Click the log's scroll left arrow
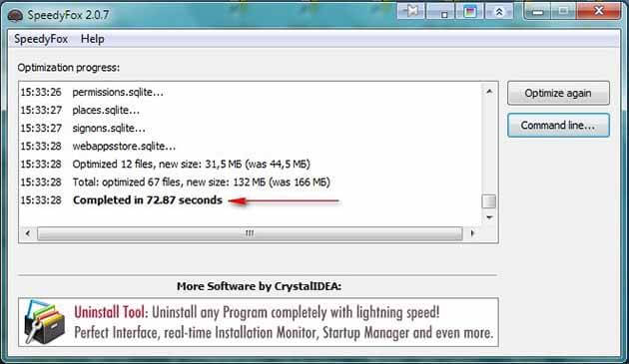This screenshot has height=364, width=629. 28,233
